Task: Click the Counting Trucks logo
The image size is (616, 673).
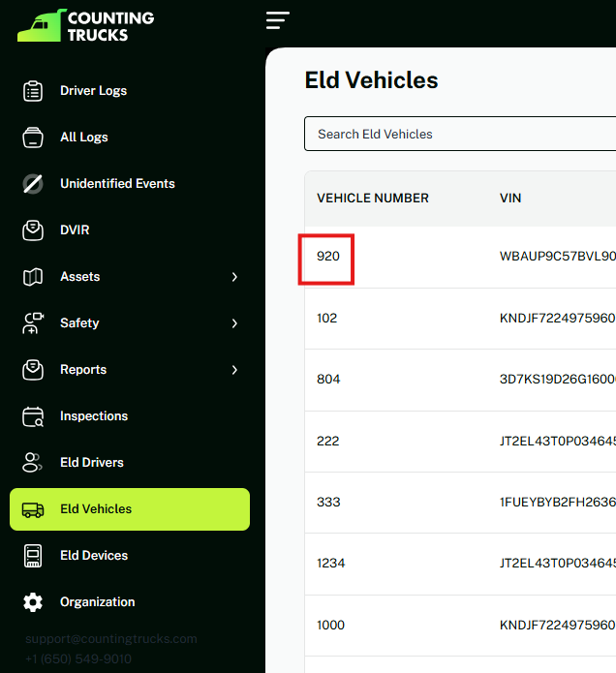Action: coord(85,26)
